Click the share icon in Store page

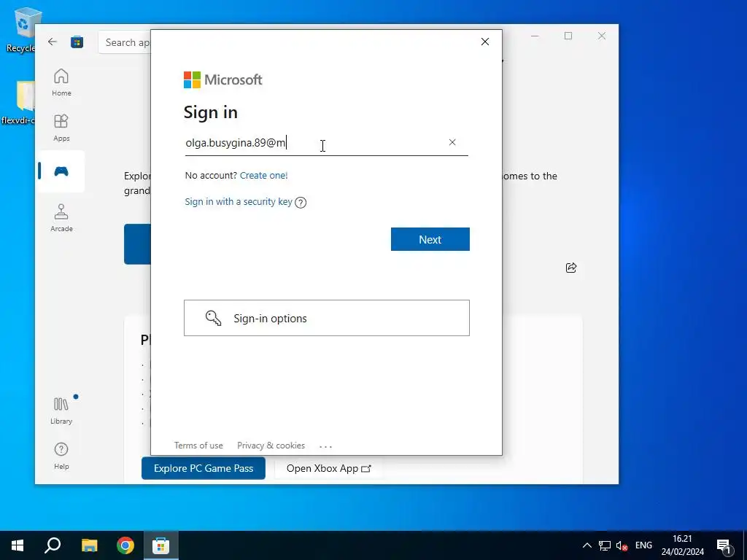pyautogui.click(x=571, y=268)
